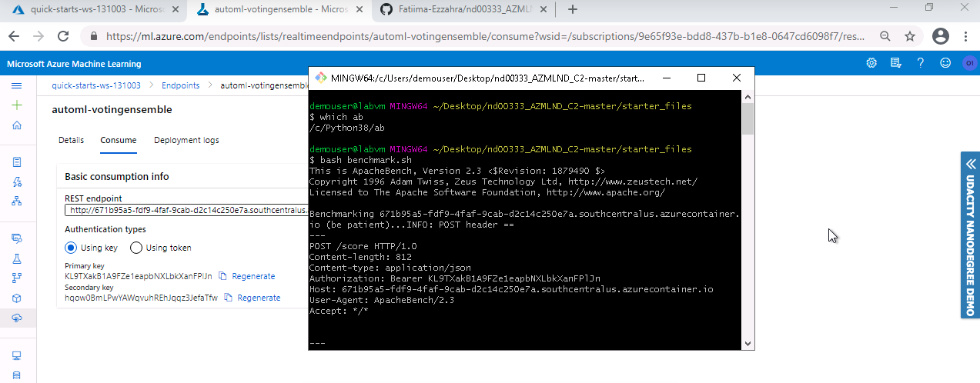Click the Endpoints breadcrumb link

click(180, 85)
